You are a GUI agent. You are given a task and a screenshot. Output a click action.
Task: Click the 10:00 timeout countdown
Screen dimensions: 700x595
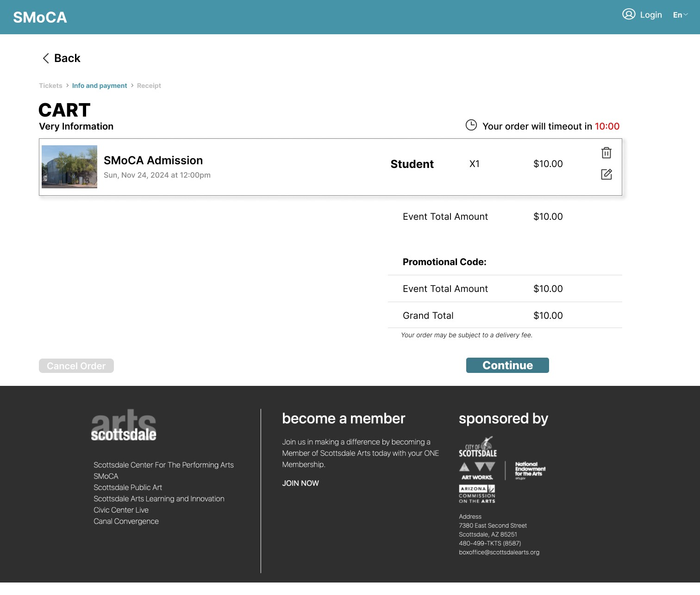pos(607,126)
